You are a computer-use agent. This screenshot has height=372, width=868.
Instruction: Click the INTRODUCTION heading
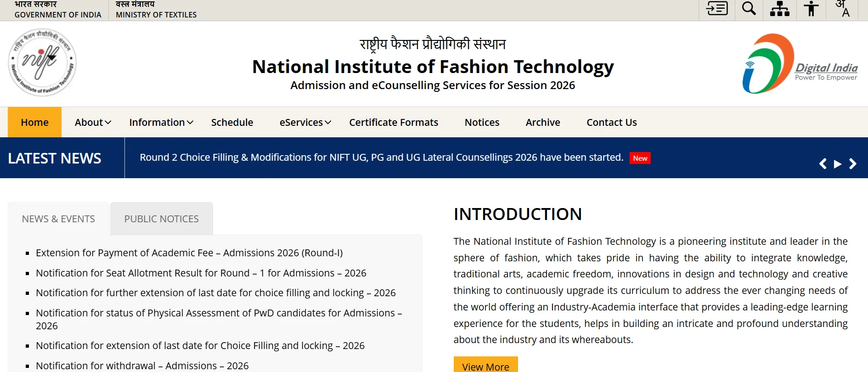[x=518, y=214]
